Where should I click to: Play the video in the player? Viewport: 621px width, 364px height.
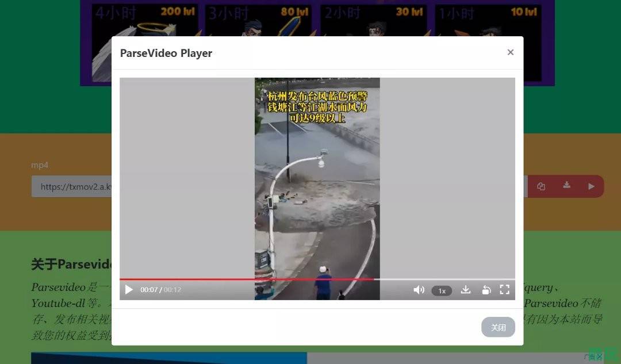click(x=129, y=290)
